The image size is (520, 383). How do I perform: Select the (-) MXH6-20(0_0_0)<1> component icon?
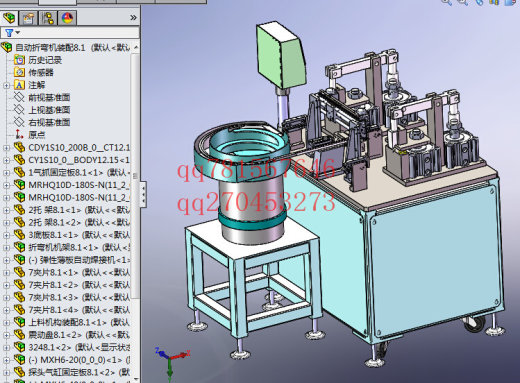(x=19, y=360)
